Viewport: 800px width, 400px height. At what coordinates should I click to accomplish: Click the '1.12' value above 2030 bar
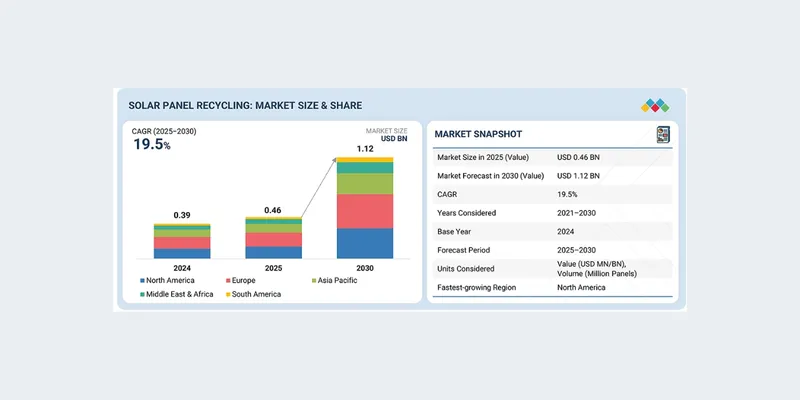pyautogui.click(x=365, y=149)
